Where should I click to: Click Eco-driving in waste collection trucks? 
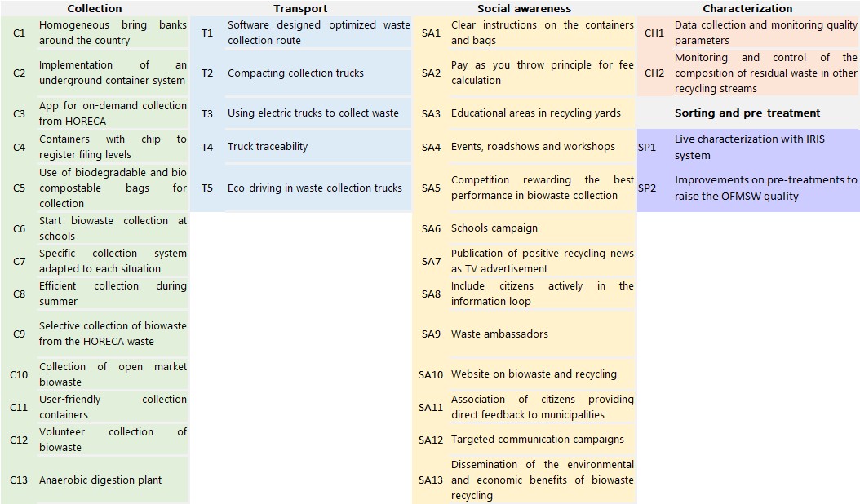pos(314,188)
